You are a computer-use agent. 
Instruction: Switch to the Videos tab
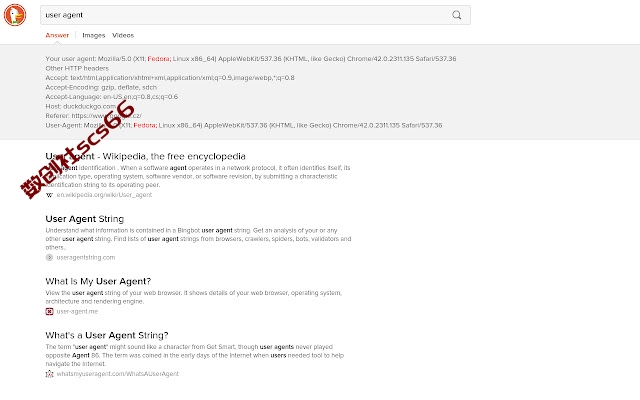(123, 35)
